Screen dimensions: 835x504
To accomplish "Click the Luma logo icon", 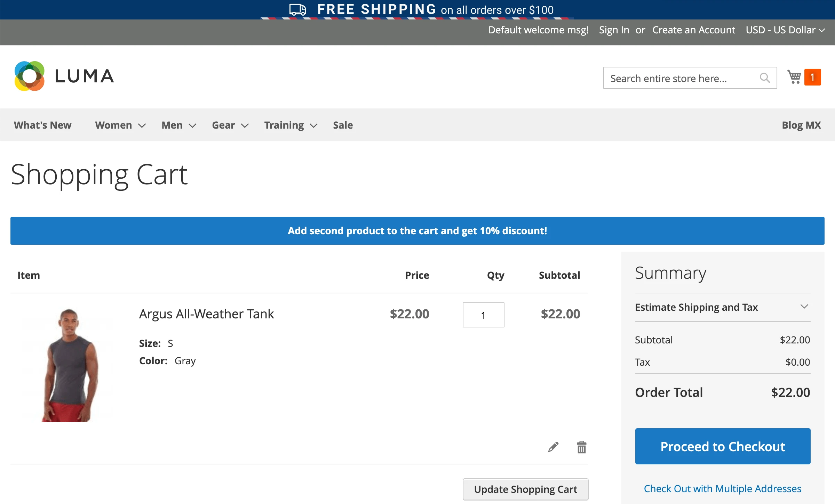I will click(x=30, y=76).
